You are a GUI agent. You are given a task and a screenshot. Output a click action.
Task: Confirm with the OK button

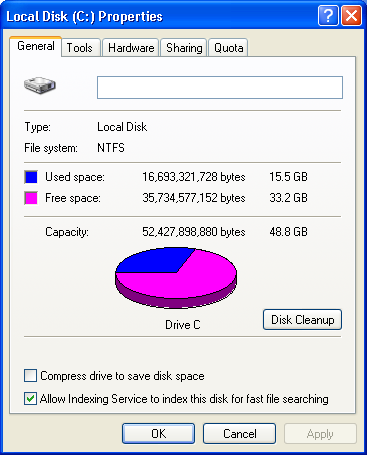coord(158,434)
